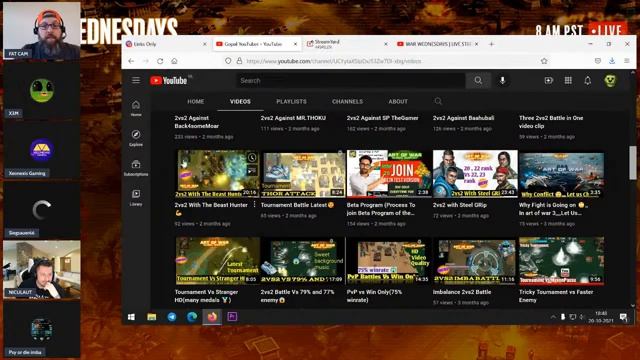The height and width of the screenshot is (360, 640).
Task: Open Explore in the sidebar
Action: 136,138
